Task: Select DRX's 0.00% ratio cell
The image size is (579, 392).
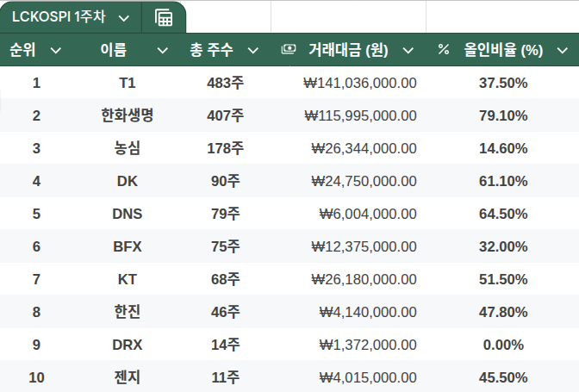Action: coord(503,345)
